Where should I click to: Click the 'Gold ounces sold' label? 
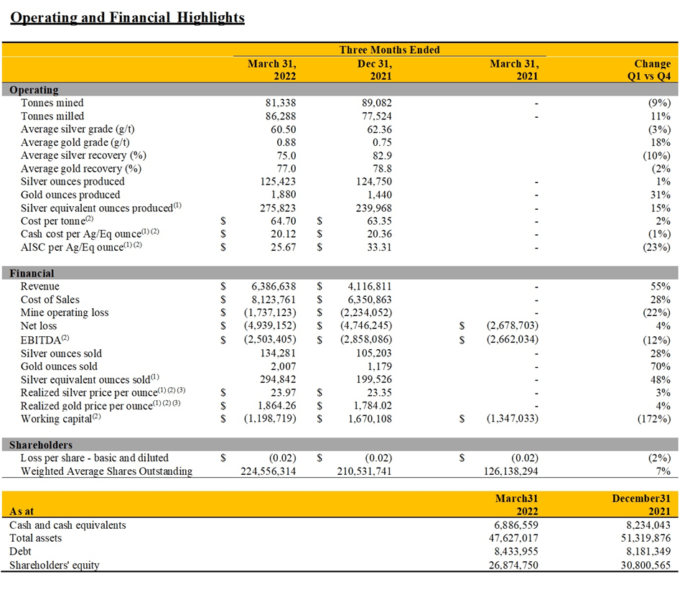pos(59,366)
